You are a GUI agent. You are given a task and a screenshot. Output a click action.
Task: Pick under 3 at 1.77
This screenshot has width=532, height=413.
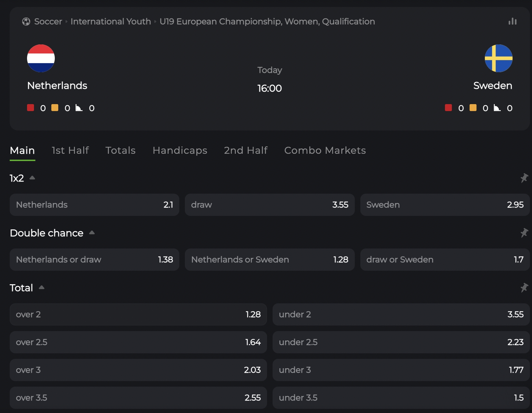401,370
